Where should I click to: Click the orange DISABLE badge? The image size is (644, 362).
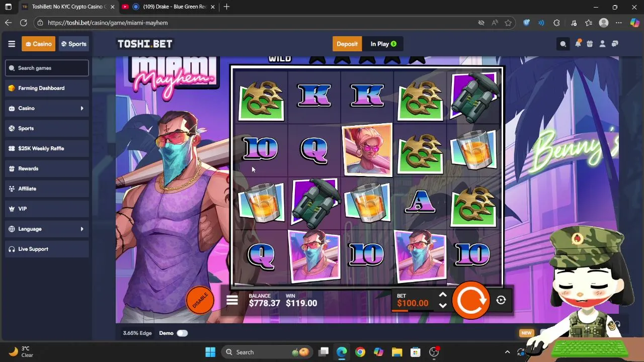(200, 300)
